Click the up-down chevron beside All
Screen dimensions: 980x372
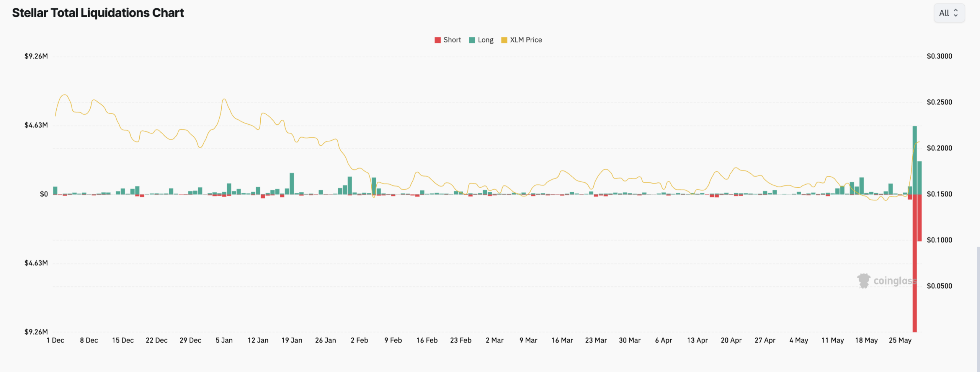(956, 13)
